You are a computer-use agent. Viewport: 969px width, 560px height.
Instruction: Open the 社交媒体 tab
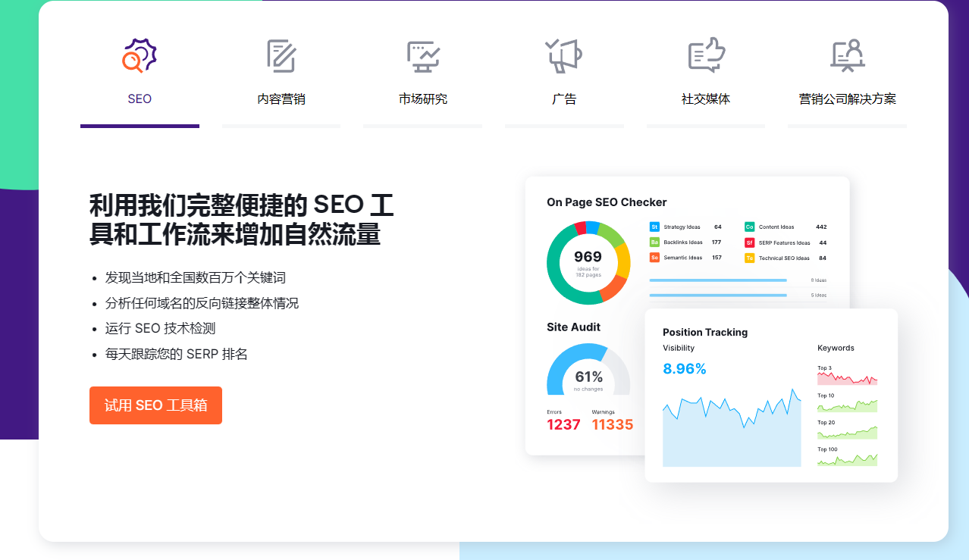tap(706, 99)
